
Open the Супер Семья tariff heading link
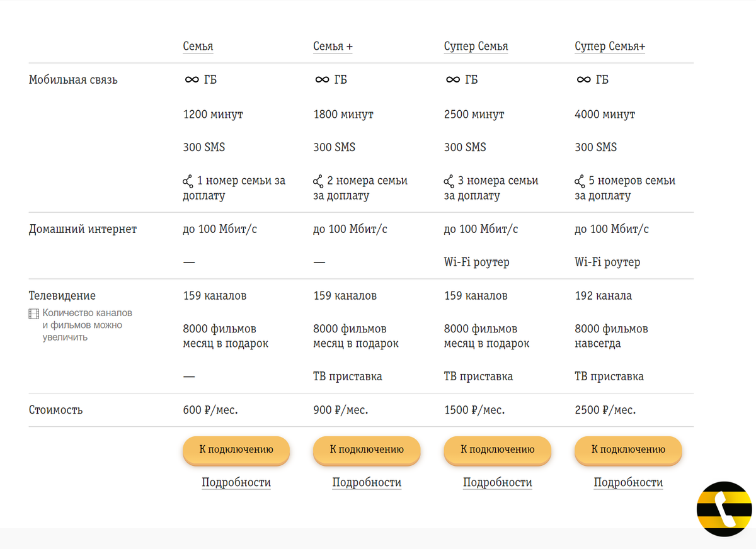[x=476, y=47]
